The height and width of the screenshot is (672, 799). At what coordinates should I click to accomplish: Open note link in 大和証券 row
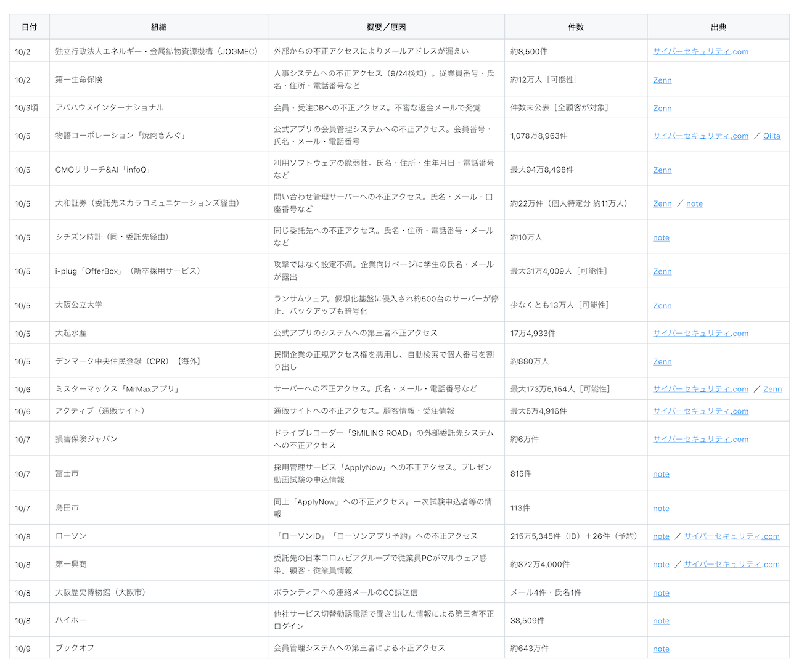(694, 204)
